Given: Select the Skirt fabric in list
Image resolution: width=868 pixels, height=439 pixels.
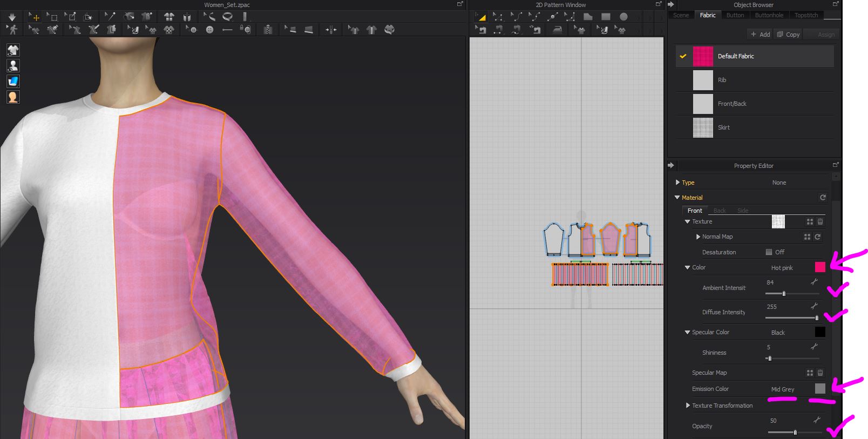Looking at the screenshot, I should click(723, 127).
